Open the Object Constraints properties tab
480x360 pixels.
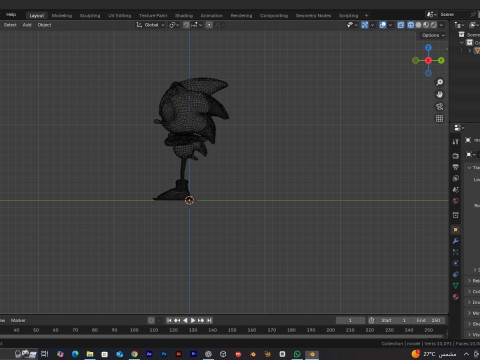point(455,274)
